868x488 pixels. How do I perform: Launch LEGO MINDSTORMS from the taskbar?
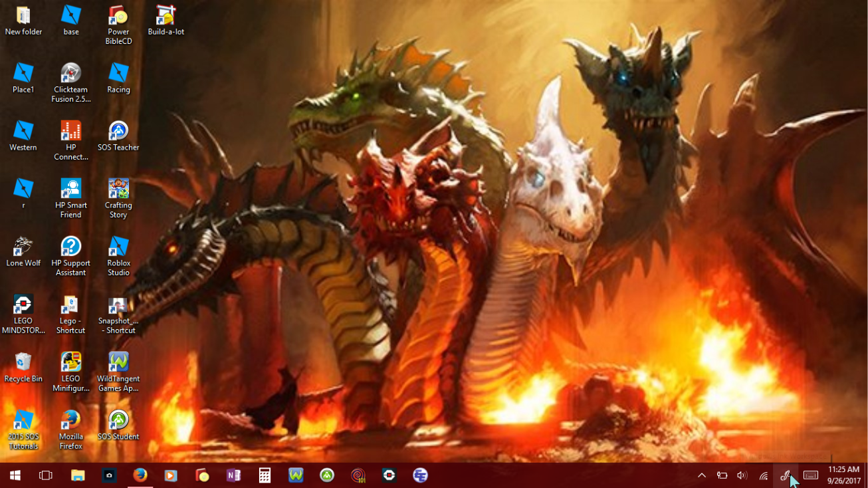coord(389,475)
